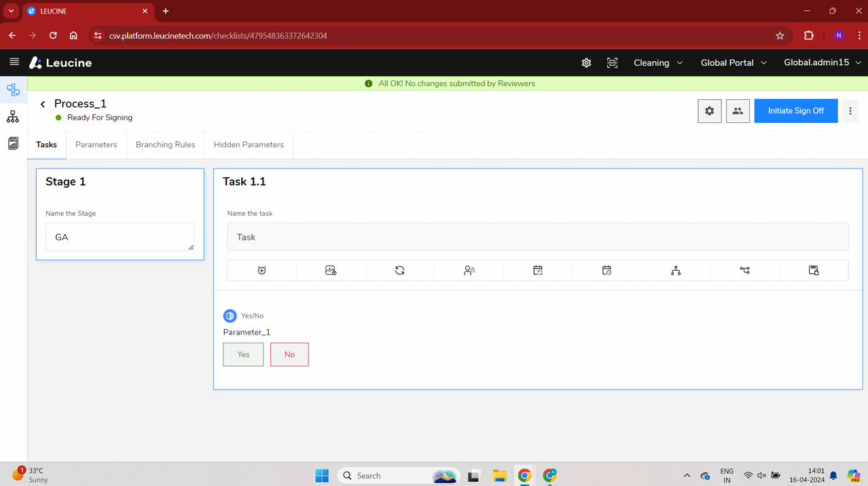Click the Leucine logo
868x486 pixels.
(60, 62)
